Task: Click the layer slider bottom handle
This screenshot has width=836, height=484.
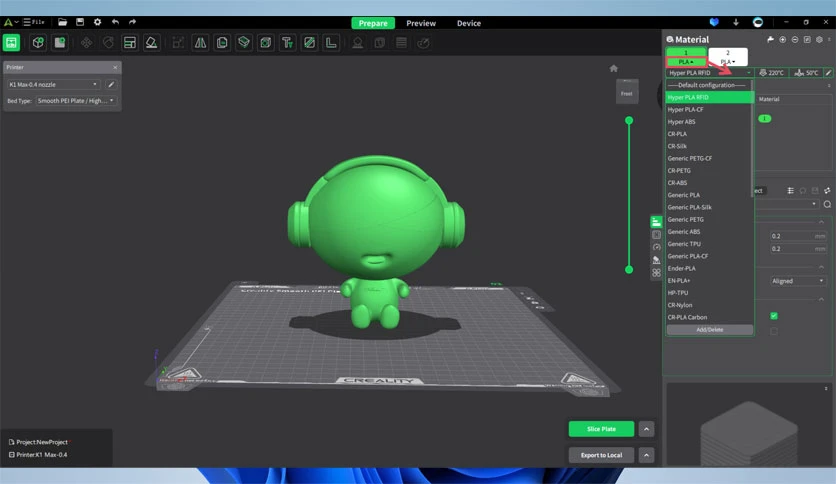Action: point(629,270)
